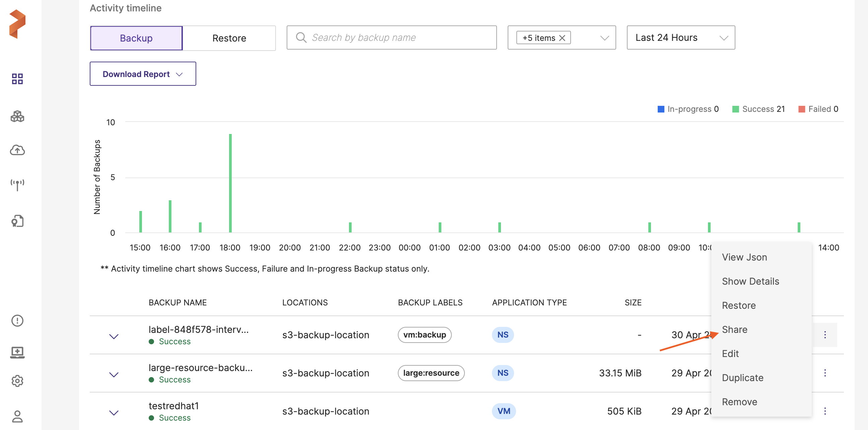
Task: Open the alerts exclamation icon in sidebar
Action: pyautogui.click(x=17, y=320)
